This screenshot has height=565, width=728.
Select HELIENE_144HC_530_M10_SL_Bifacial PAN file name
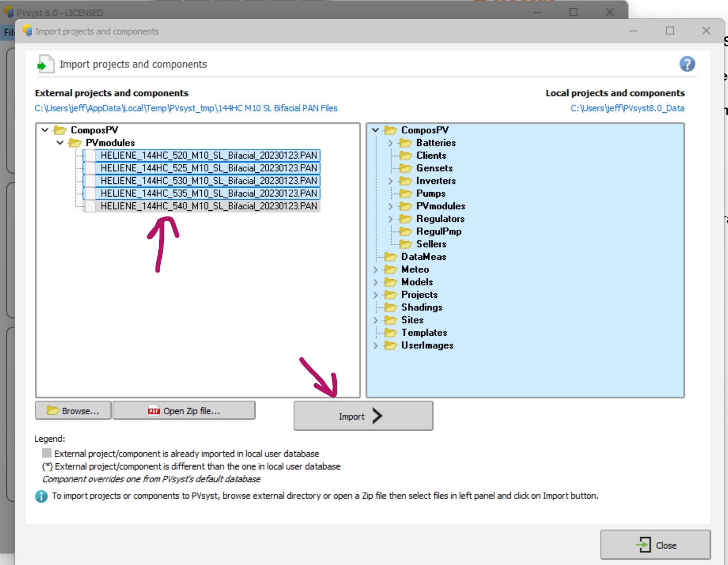209,181
